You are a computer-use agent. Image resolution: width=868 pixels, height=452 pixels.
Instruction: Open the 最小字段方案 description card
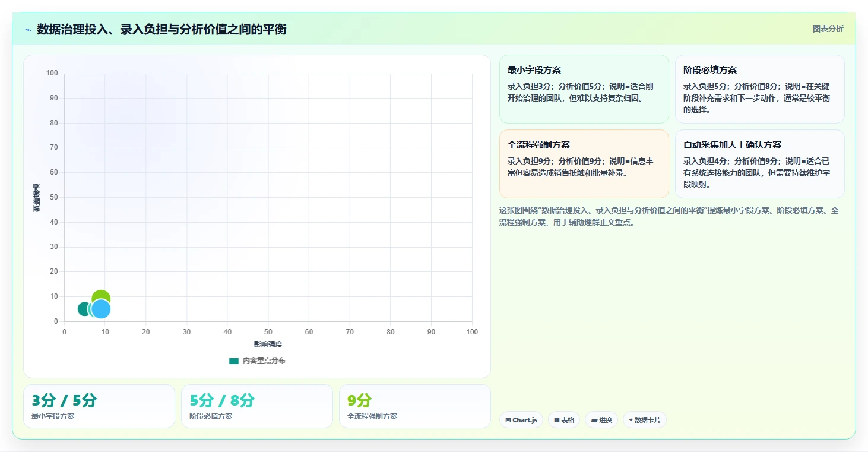point(584,89)
